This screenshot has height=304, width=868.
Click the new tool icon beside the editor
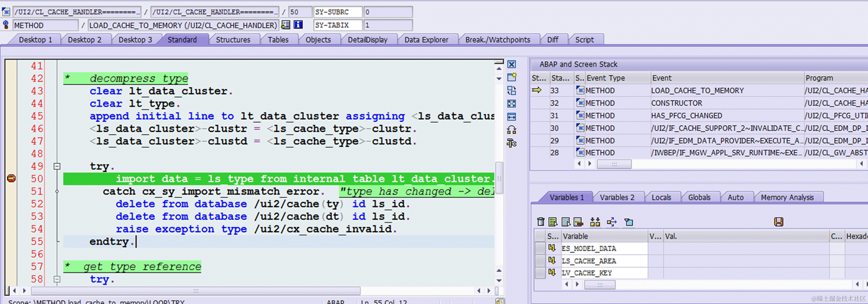pos(512,77)
